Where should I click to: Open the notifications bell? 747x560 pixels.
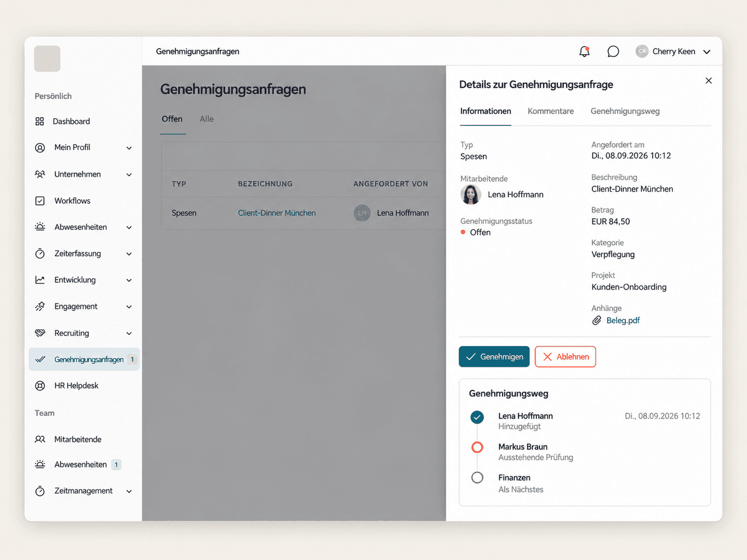click(x=584, y=52)
